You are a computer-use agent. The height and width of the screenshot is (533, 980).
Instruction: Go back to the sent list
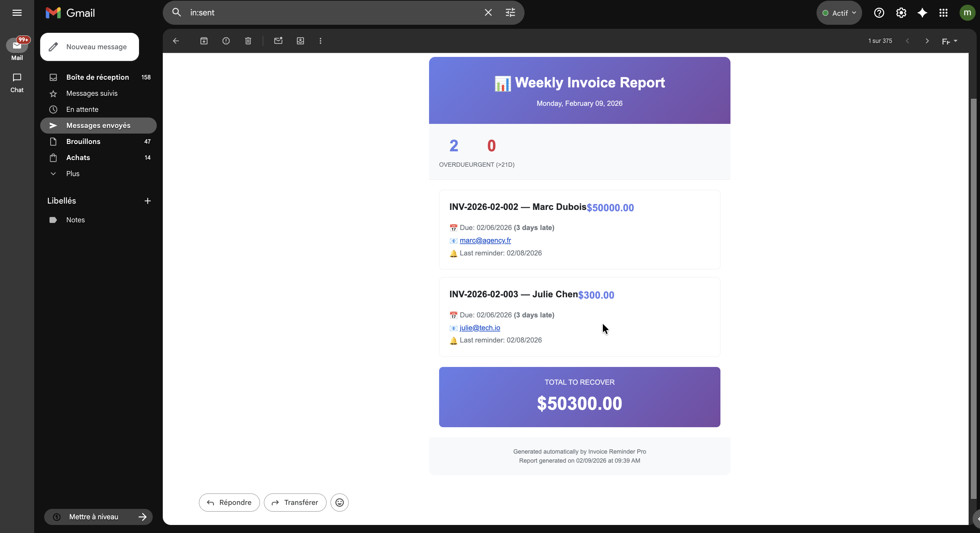pyautogui.click(x=176, y=41)
